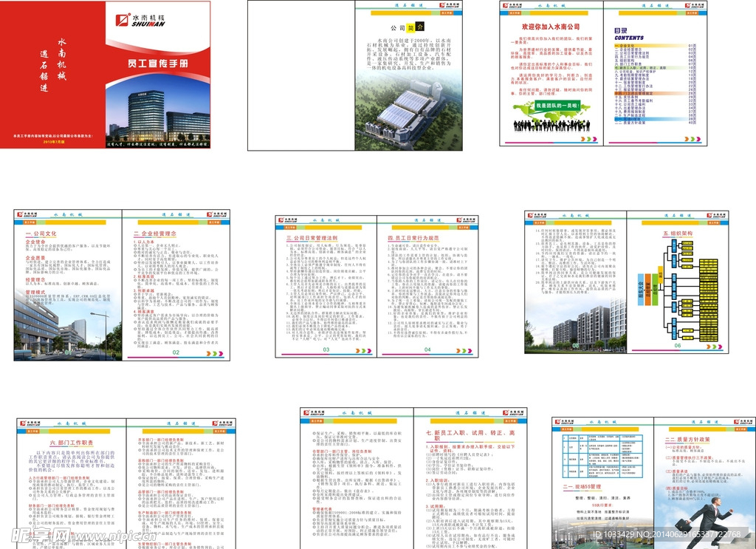Click the 欢迎你加入水南公司 heading
The height and width of the screenshot is (549, 756).
coord(551,27)
